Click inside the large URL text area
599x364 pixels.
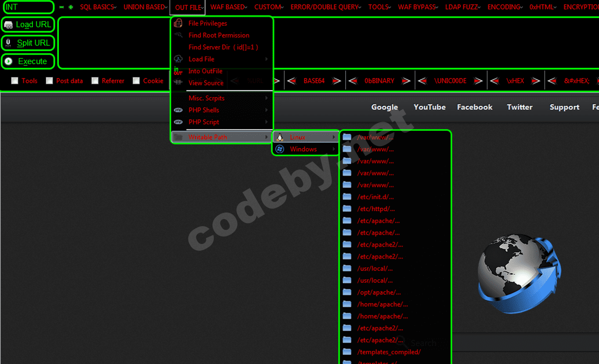point(328,43)
